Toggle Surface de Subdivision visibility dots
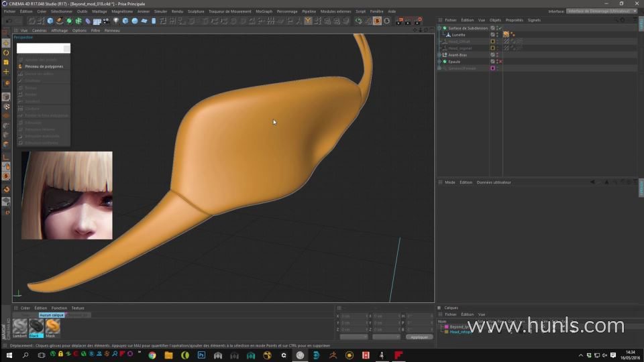 tap(497, 28)
